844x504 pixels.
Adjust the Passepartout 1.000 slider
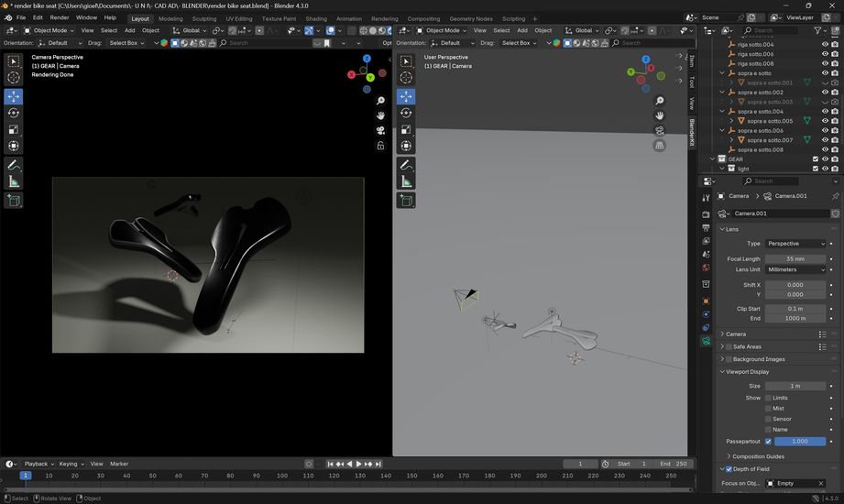pos(800,442)
